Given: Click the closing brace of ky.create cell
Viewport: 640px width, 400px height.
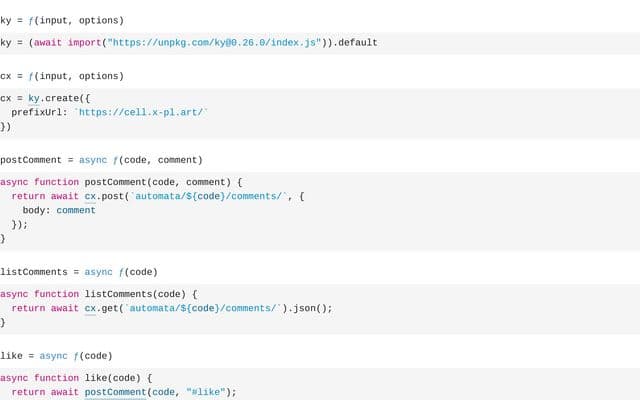Looking at the screenshot, I should (5, 127).
